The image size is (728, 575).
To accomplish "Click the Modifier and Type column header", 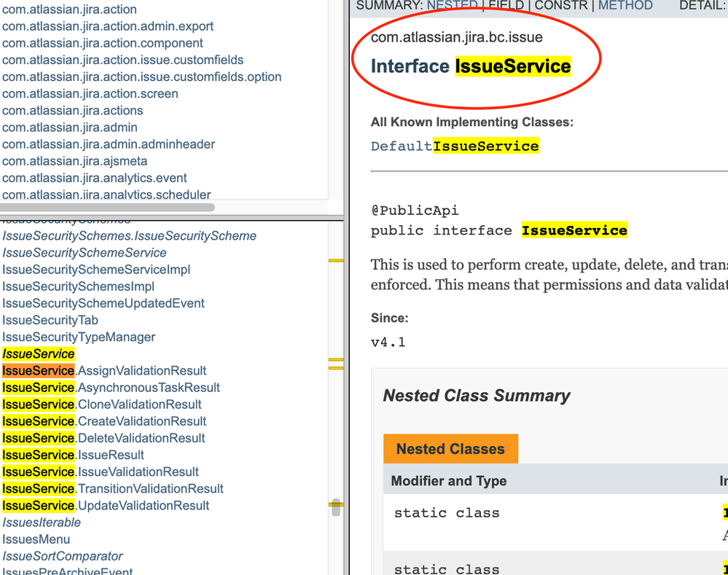I will [448, 481].
